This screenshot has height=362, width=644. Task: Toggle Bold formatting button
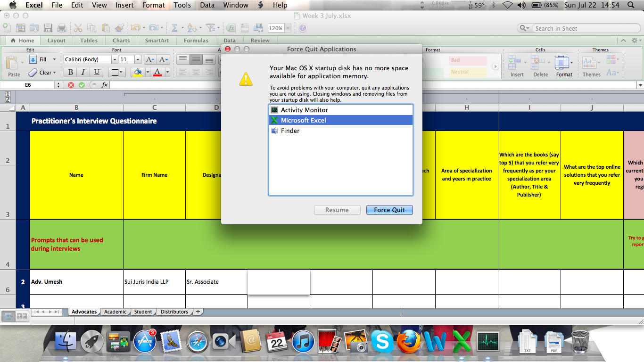click(x=71, y=72)
